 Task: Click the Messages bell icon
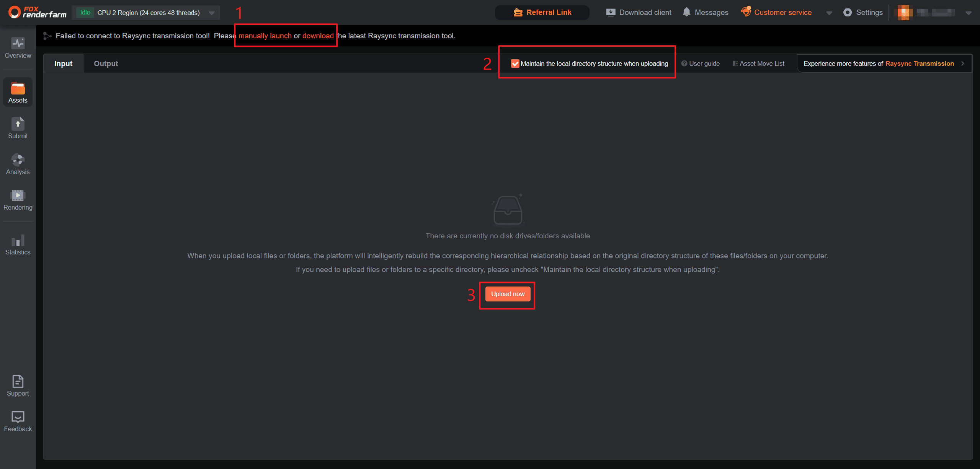(x=687, y=12)
